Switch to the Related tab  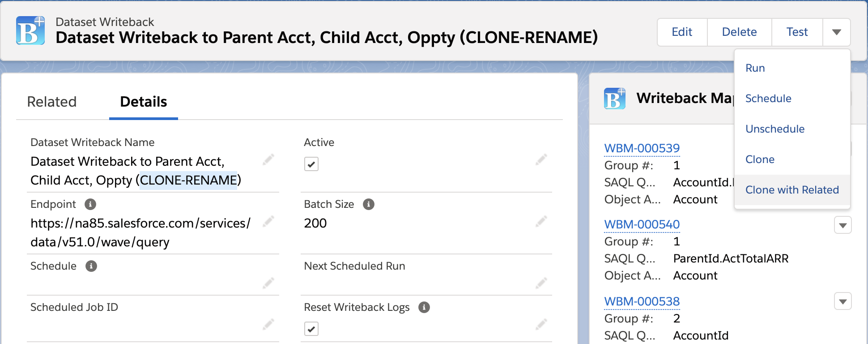point(52,102)
